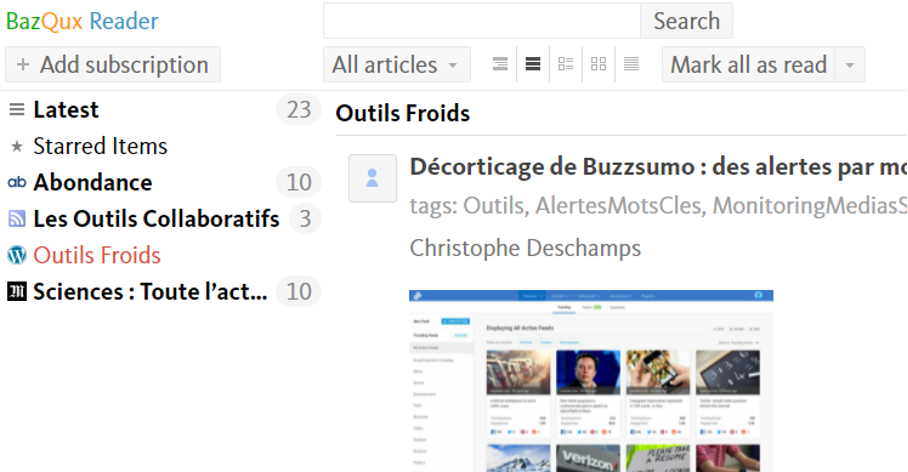Click the Latest unread count 23

pos(299,109)
